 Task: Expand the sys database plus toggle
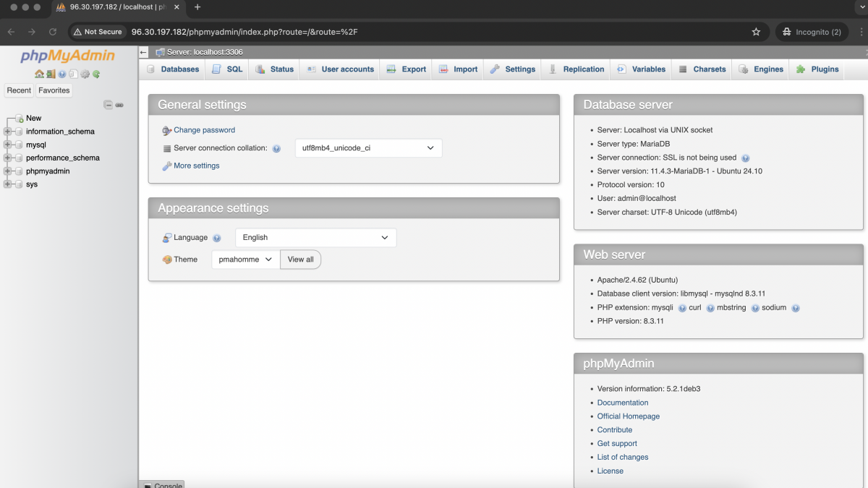(7, 184)
